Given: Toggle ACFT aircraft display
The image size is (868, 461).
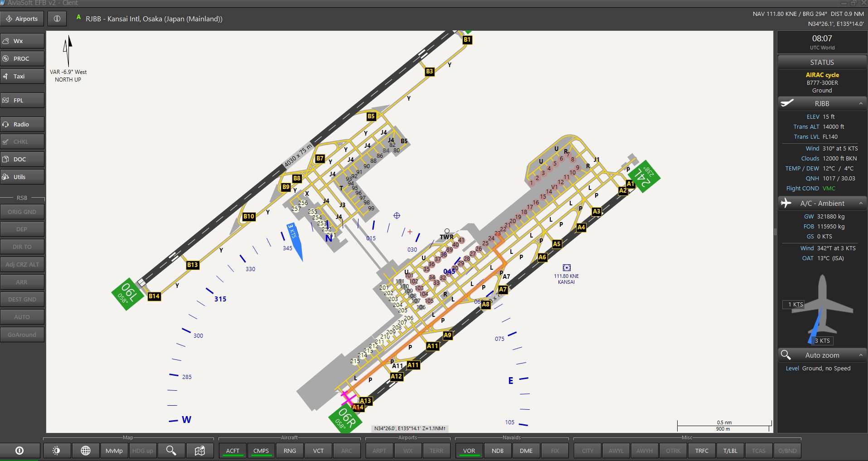Looking at the screenshot, I should click(233, 451).
